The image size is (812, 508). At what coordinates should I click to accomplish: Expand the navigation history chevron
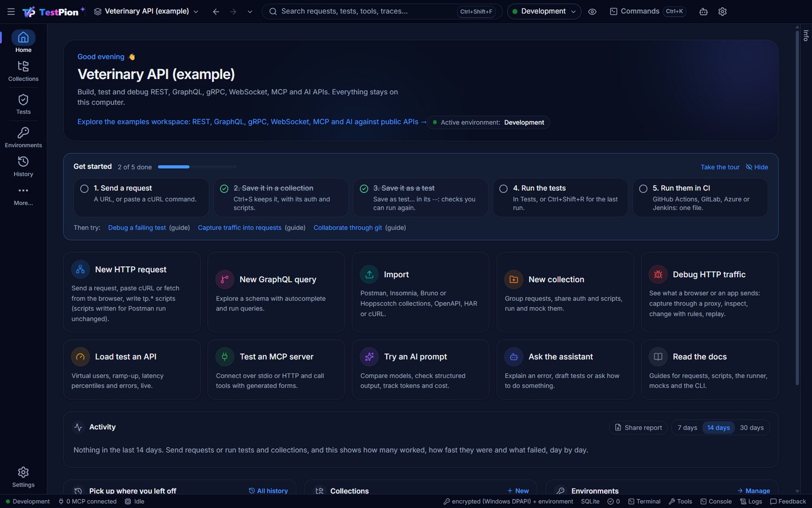coord(250,11)
